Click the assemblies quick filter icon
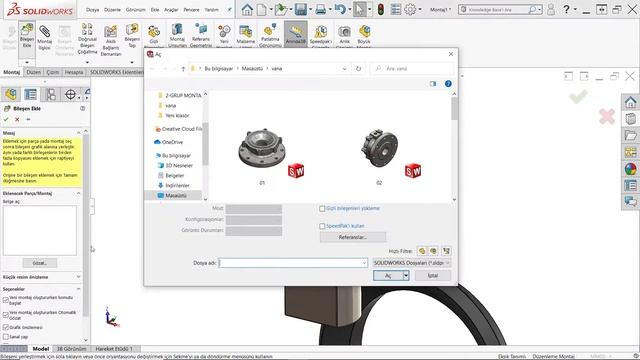This screenshot has height=360, width=640. coord(433,251)
